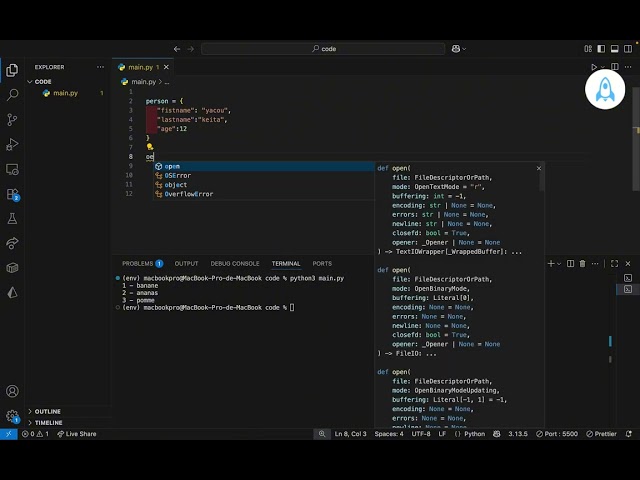Screen dimensions: 640x480
Task: Open Accounts profile icon
Action: [x=12, y=391]
